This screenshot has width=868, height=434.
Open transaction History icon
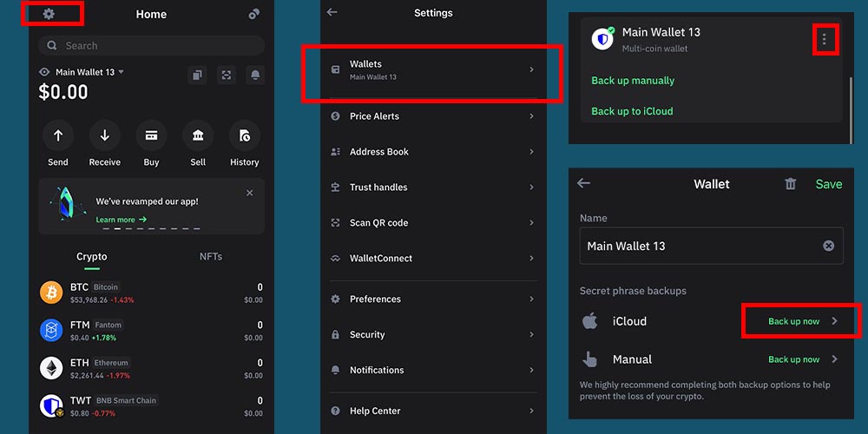point(244,135)
